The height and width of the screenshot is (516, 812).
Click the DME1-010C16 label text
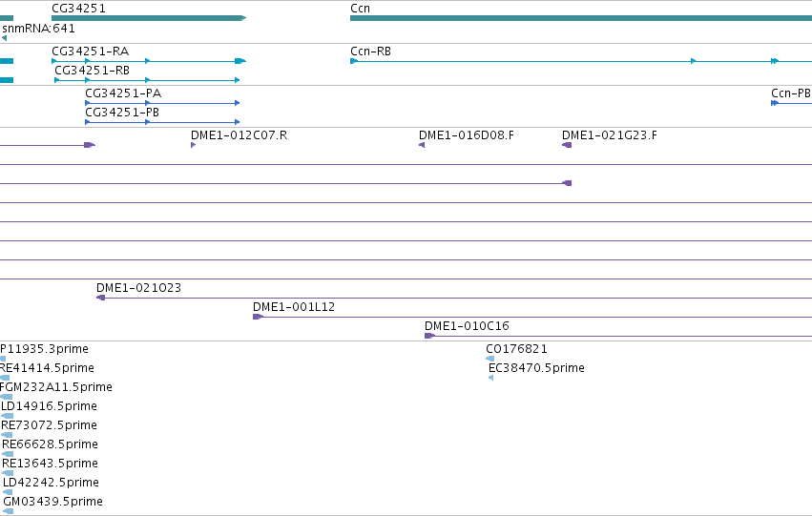point(467,326)
